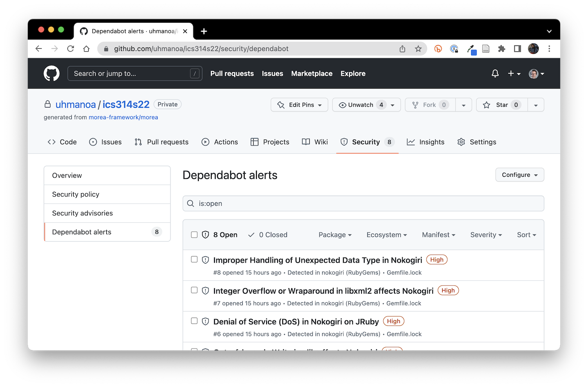
Task: Check the Denial of Service alert checkbox
Action: tap(194, 321)
